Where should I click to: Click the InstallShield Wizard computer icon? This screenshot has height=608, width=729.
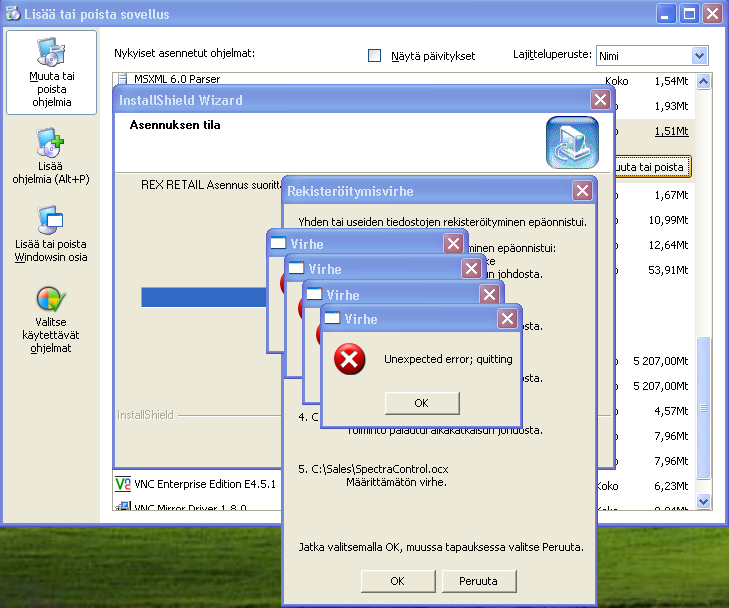point(571,142)
